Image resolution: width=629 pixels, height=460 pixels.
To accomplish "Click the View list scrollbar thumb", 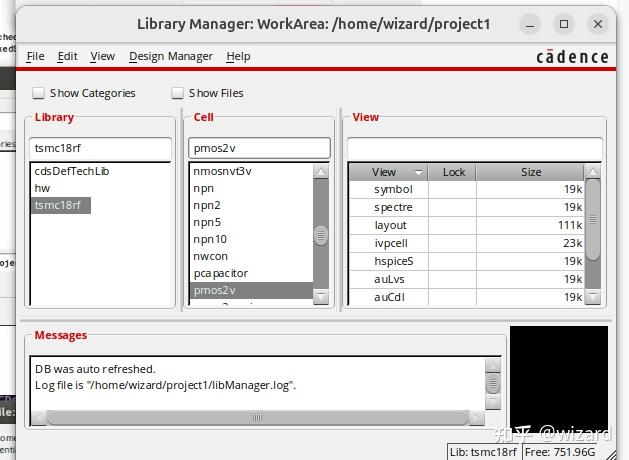I will 592,220.
